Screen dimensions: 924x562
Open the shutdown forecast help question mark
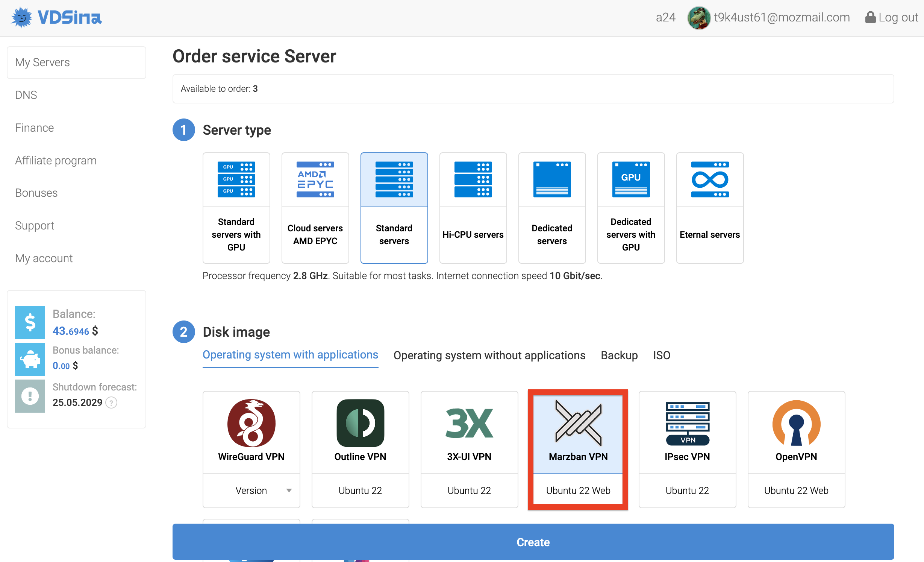111,403
